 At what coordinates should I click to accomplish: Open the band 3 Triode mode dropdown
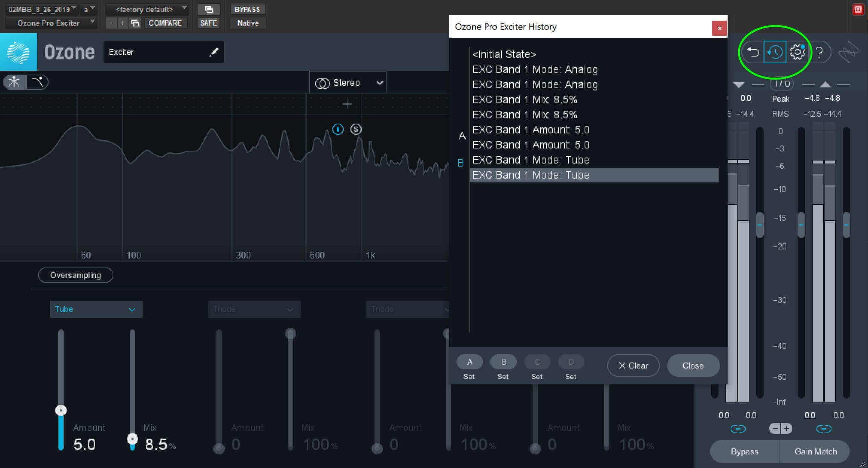tap(408, 309)
